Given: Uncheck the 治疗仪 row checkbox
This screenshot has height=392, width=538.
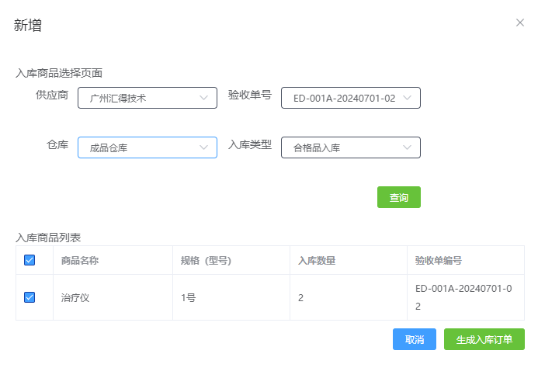Looking at the screenshot, I should [30, 297].
